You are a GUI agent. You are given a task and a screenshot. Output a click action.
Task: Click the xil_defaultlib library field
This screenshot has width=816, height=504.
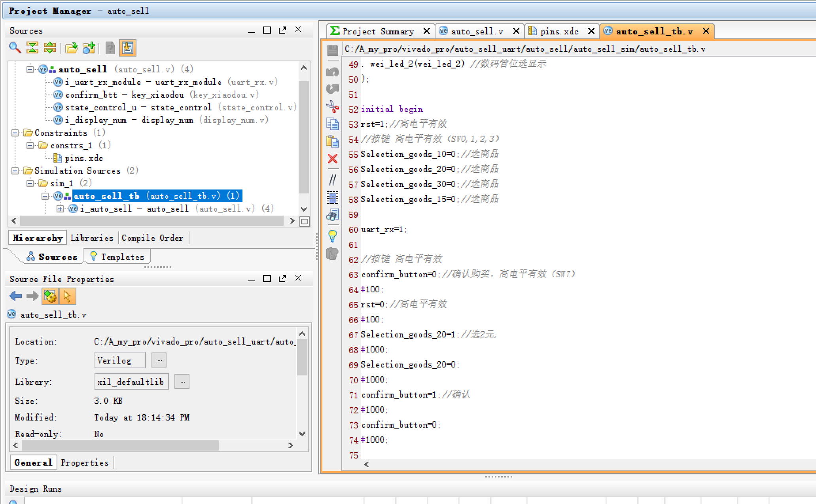132,382
